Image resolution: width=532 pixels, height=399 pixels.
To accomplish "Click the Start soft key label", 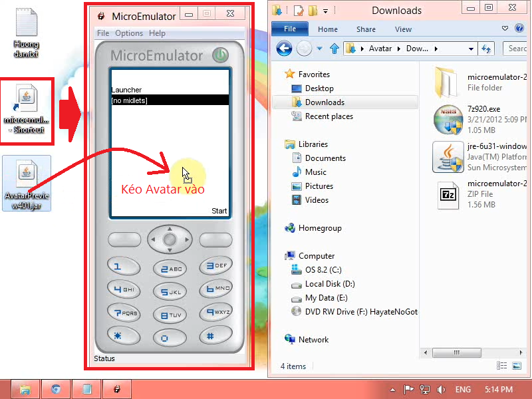I will [219, 211].
